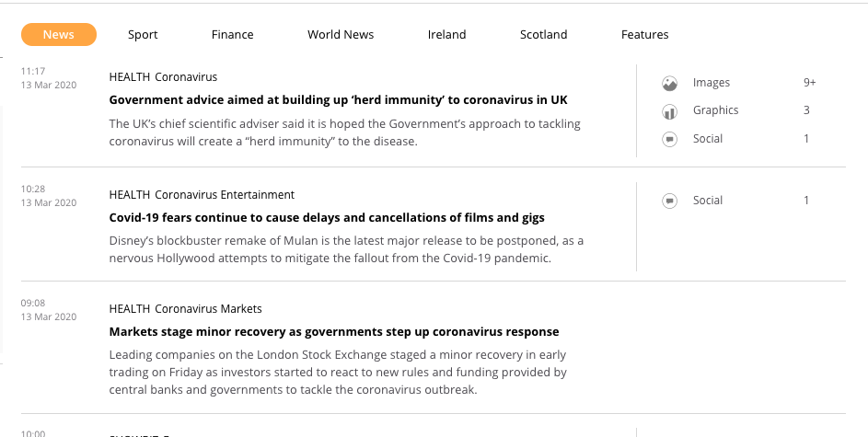
Task: Click the 11:17 timestamp of first story
Action: click(33, 71)
